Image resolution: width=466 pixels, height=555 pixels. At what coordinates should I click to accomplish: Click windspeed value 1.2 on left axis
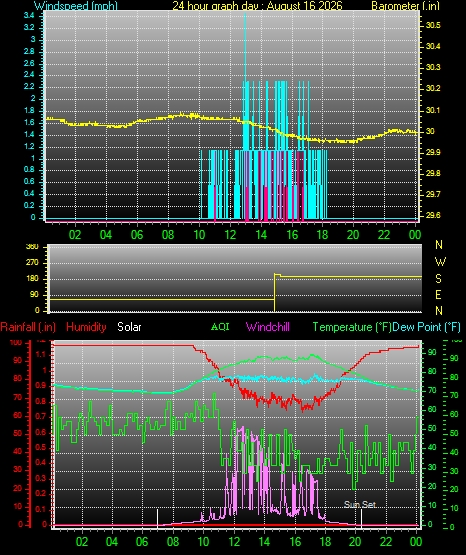click(29, 146)
